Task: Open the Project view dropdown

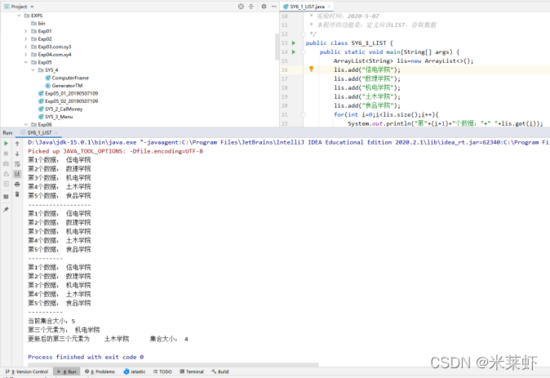Action: [19, 6]
